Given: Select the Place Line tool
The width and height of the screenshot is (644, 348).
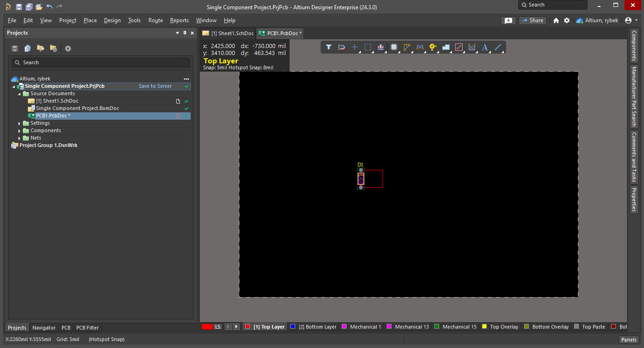Looking at the screenshot, I should 498,47.
